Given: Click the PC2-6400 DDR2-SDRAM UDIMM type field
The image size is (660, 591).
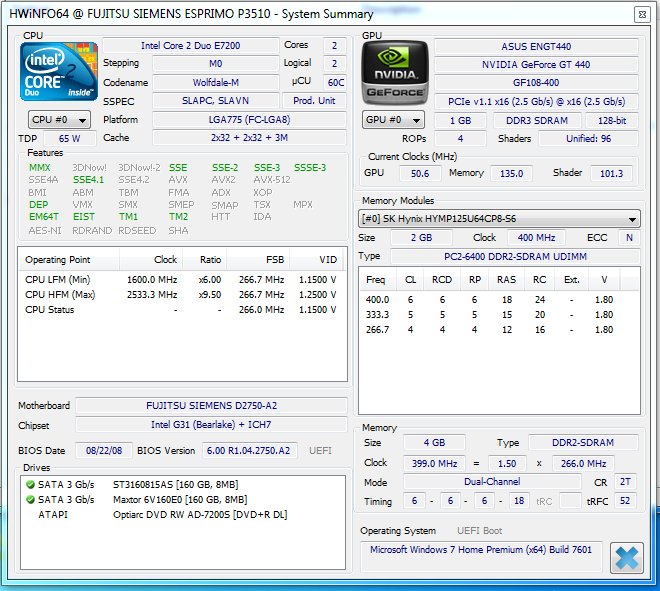Looking at the screenshot, I should 516,256.
